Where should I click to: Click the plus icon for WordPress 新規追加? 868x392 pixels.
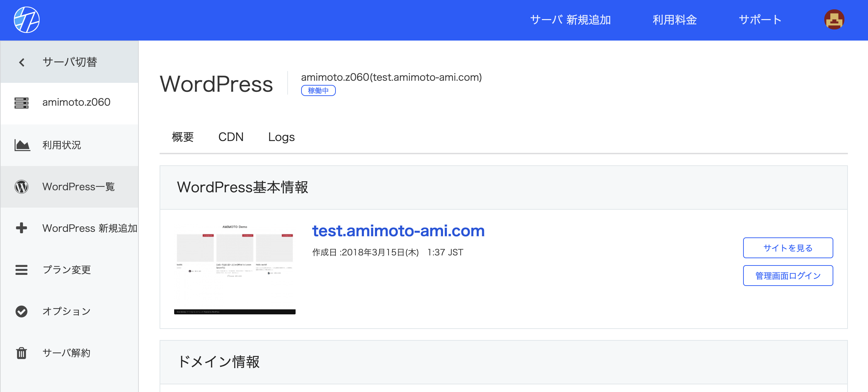coord(22,228)
